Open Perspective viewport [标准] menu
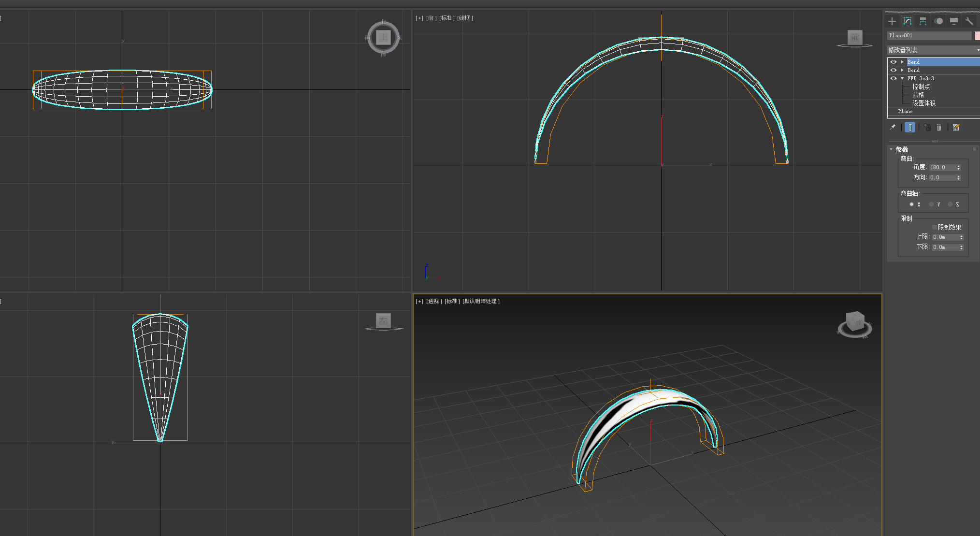The height and width of the screenshot is (536, 980). pyautogui.click(x=452, y=301)
